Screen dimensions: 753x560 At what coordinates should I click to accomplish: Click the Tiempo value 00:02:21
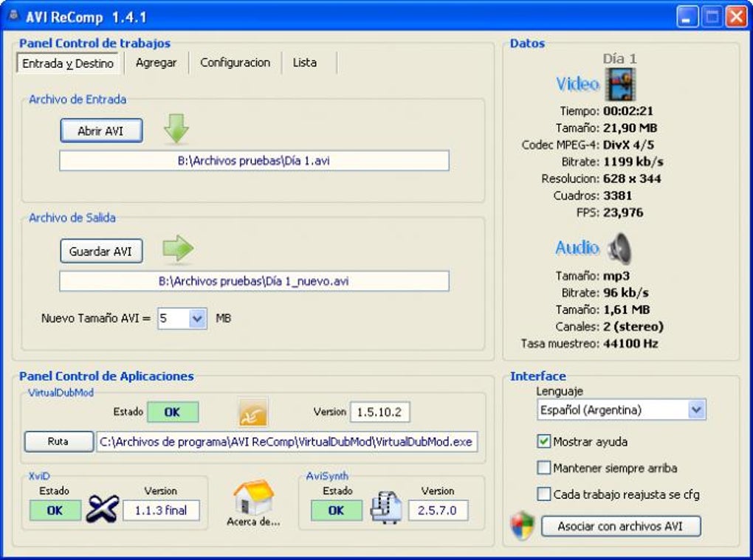(x=628, y=111)
